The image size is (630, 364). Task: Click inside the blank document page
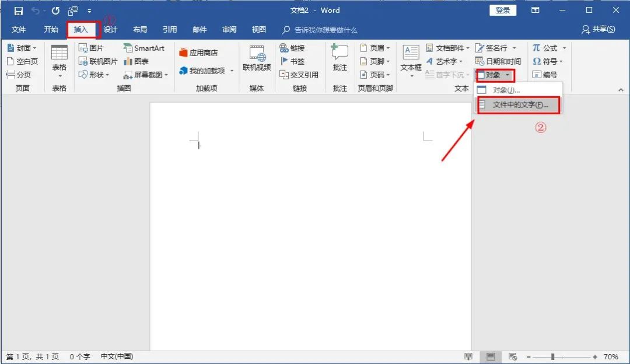(310, 226)
